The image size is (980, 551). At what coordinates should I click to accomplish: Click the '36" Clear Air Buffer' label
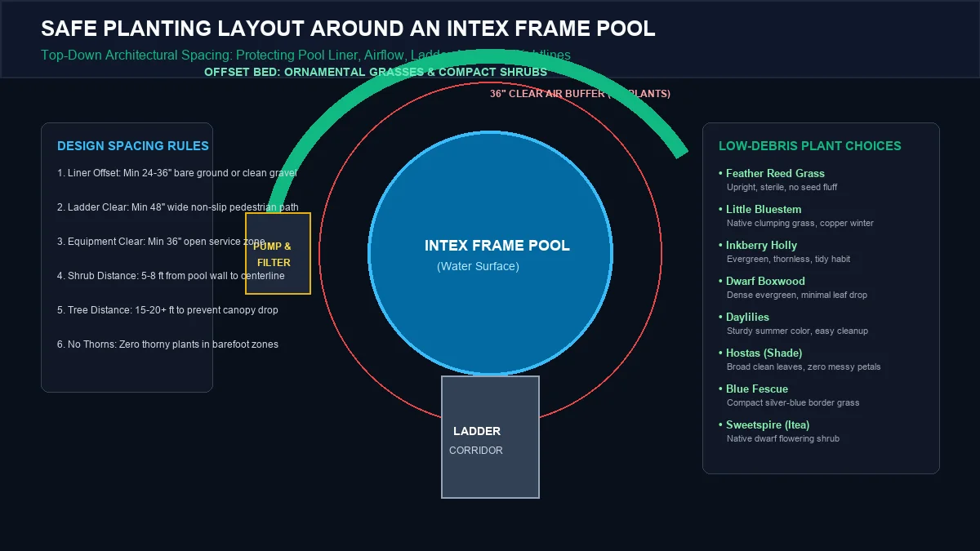pos(580,94)
